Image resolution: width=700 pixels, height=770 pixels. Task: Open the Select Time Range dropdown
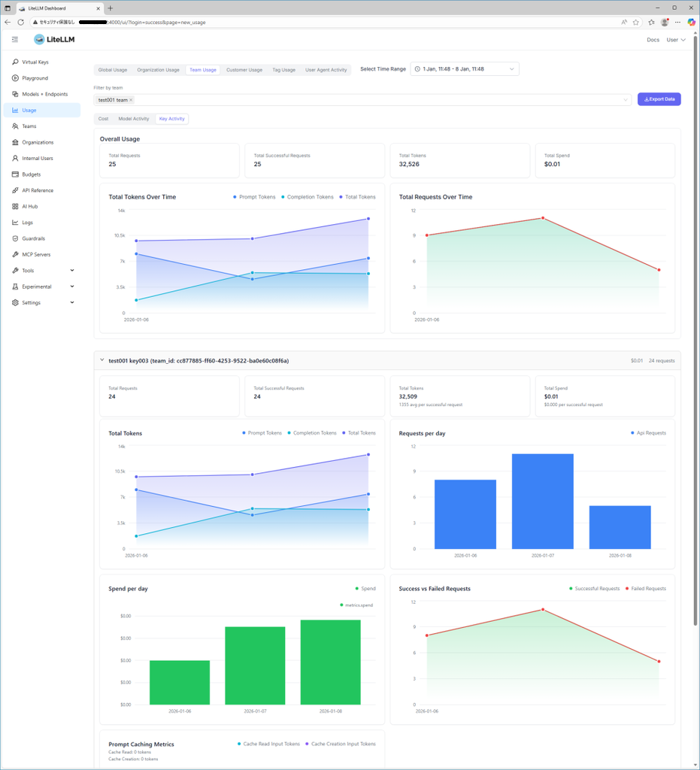[x=465, y=69]
